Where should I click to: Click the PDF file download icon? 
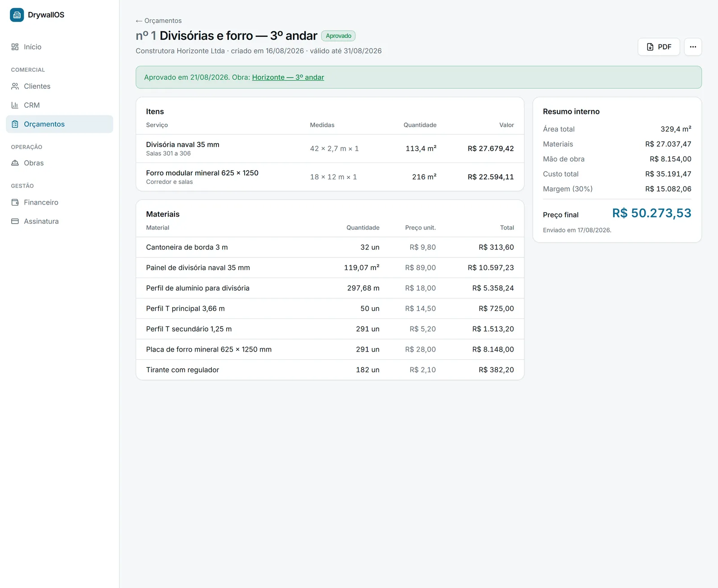point(650,47)
